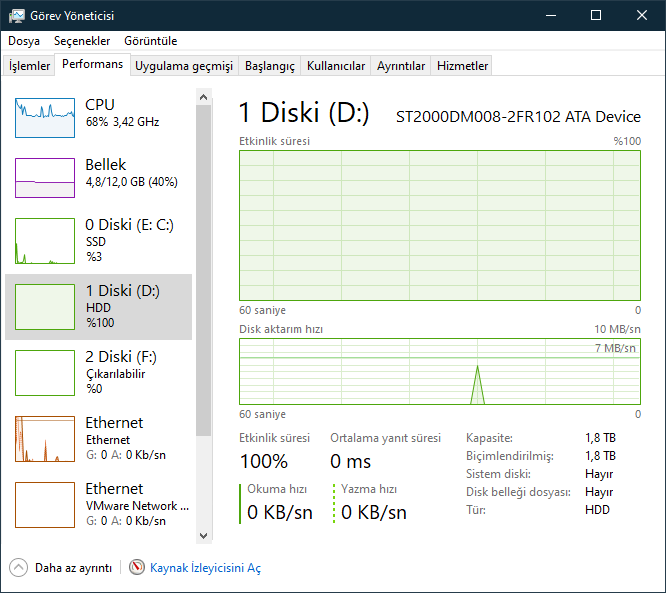The width and height of the screenshot is (666, 593).
Task: Go to the Başlangıç tab
Action: 270,66
